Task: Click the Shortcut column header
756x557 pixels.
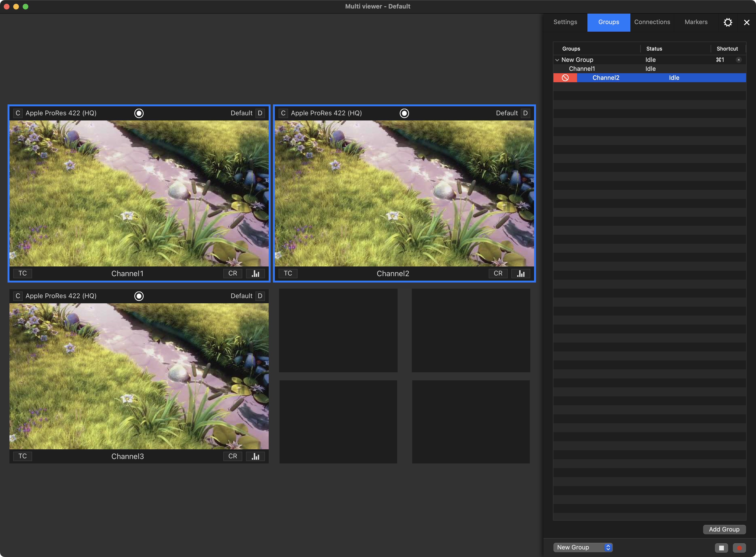Action: (727, 49)
